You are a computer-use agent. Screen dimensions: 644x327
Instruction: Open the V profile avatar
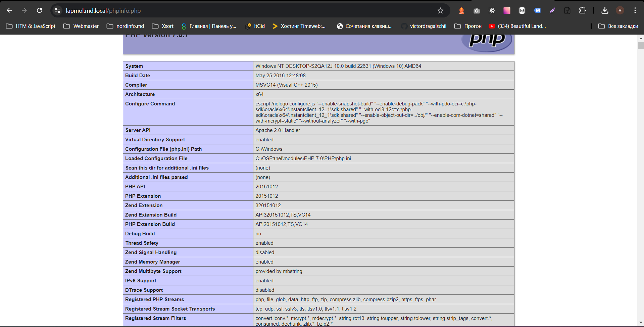(x=620, y=10)
